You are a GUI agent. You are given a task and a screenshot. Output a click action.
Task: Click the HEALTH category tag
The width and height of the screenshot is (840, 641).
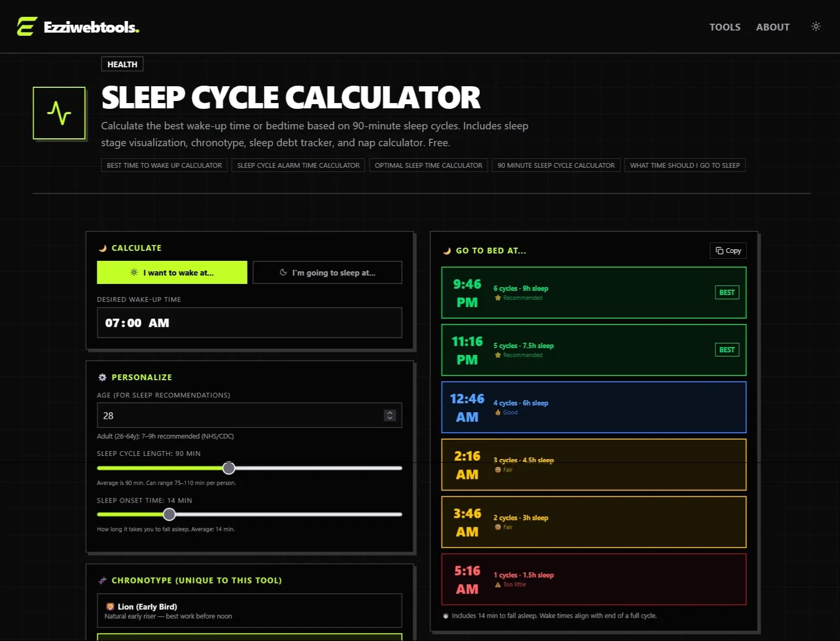(122, 64)
